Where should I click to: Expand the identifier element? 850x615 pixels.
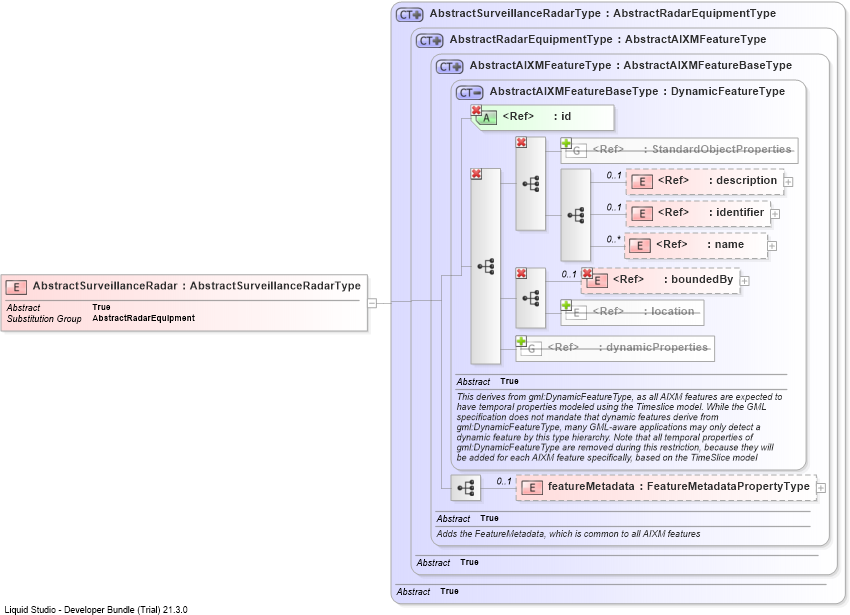coord(775,214)
